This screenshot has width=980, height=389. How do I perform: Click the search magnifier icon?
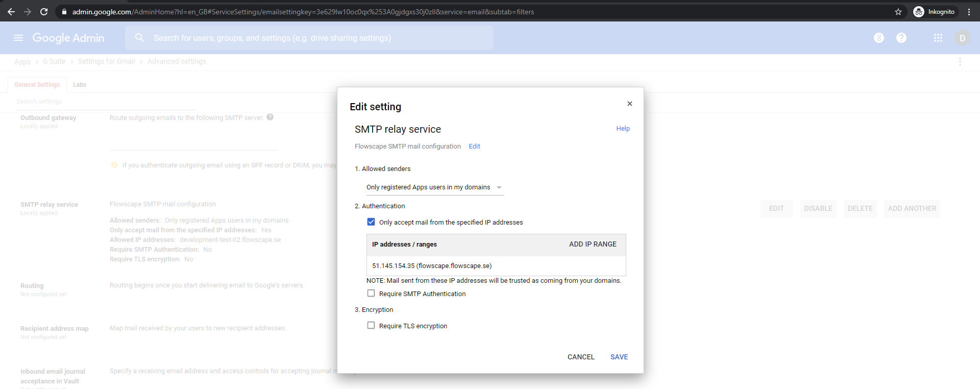(139, 38)
